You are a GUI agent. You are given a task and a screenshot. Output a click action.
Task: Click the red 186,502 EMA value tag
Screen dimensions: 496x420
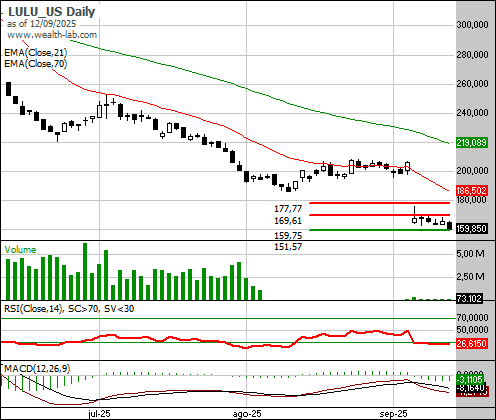[x=472, y=191]
